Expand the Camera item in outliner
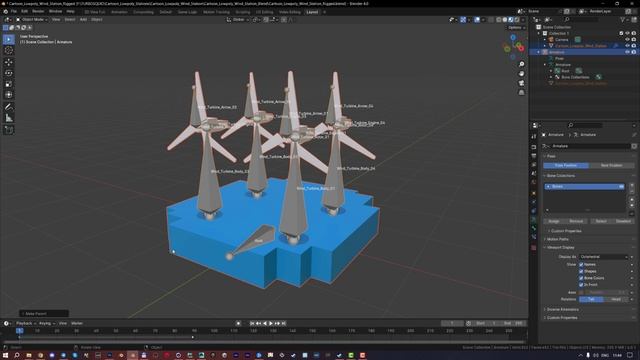 tap(544, 40)
